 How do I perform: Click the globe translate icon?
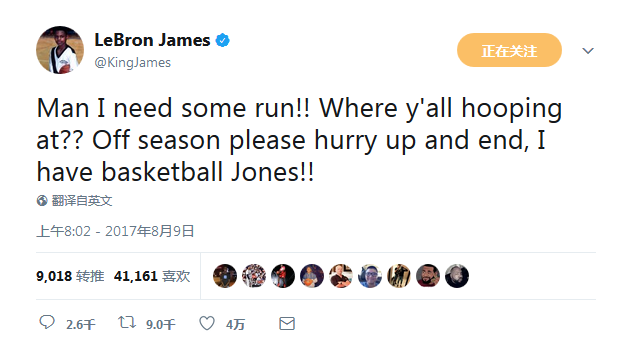(x=42, y=201)
